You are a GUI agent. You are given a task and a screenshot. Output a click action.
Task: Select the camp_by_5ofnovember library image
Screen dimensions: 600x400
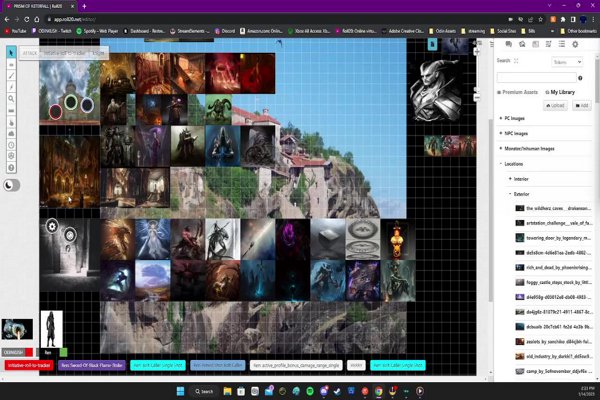(x=553, y=371)
